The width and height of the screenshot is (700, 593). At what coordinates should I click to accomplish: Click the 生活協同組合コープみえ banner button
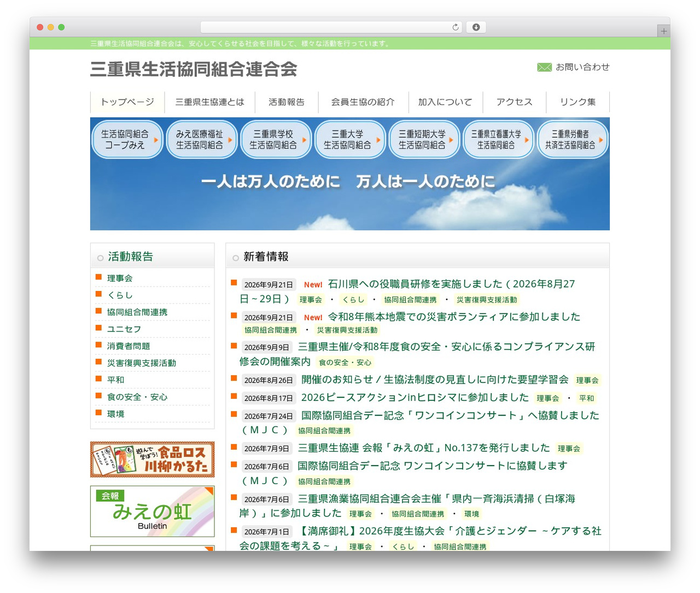point(127,139)
